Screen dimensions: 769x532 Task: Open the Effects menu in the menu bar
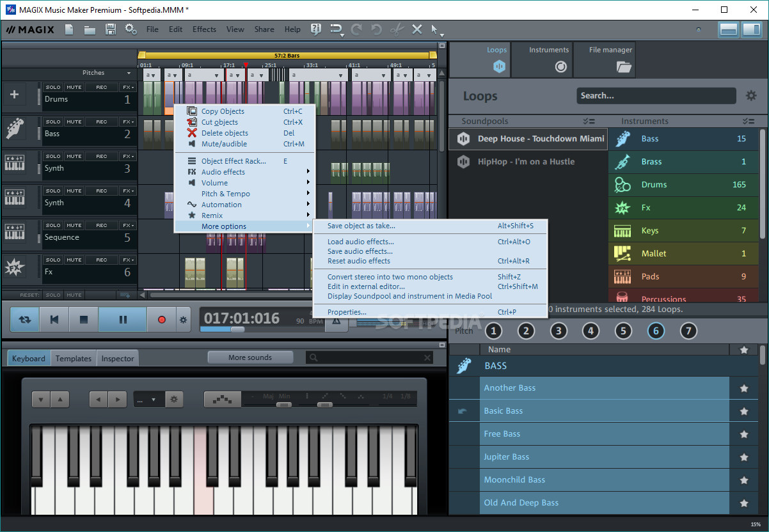pos(204,29)
